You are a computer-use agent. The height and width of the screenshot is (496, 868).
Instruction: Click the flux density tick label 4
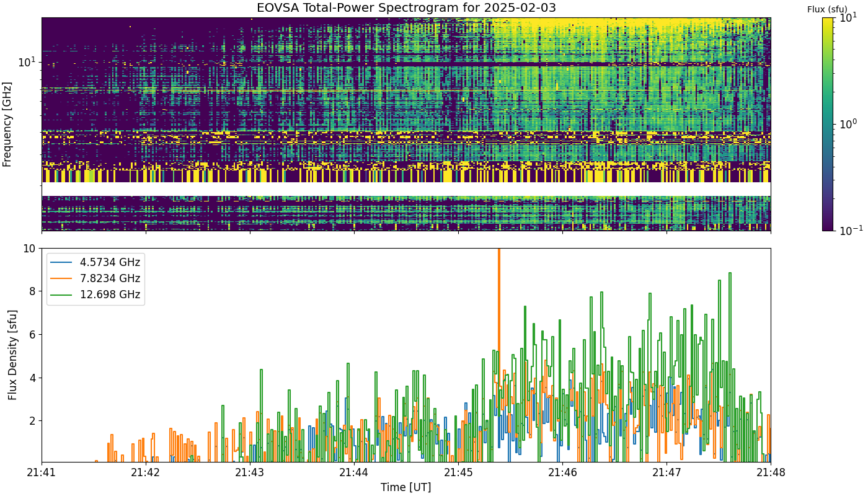[32, 377]
